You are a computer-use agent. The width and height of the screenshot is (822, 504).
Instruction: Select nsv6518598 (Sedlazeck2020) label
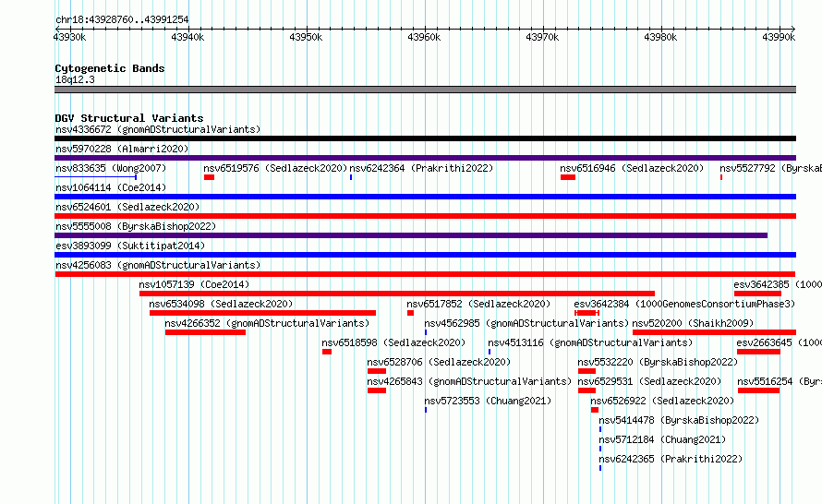(x=393, y=342)
